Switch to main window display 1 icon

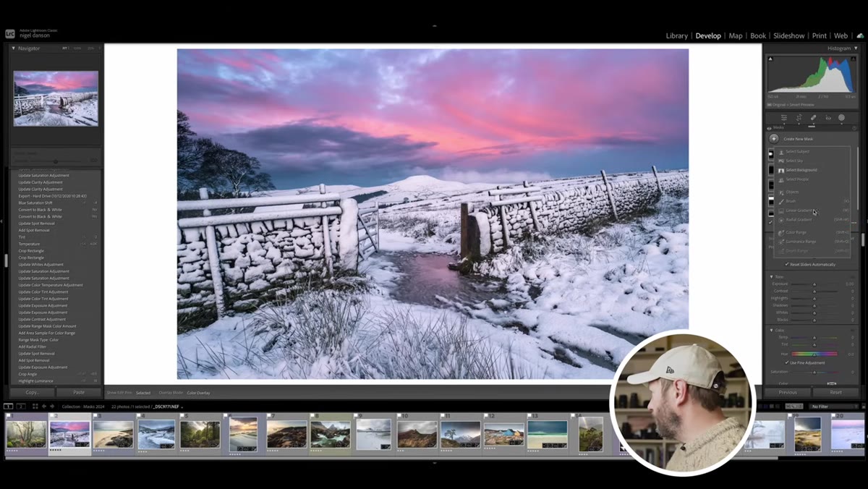coord(8,407)
